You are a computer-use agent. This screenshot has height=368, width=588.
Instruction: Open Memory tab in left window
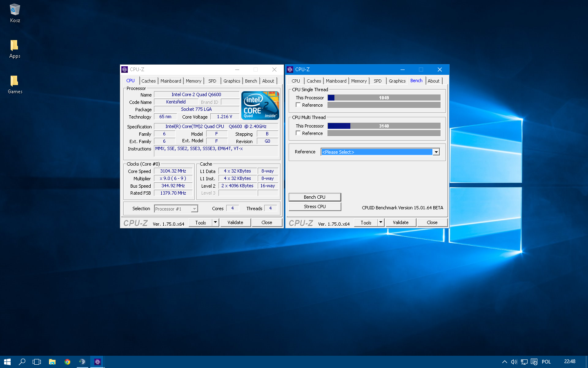[x=194, y=81]
